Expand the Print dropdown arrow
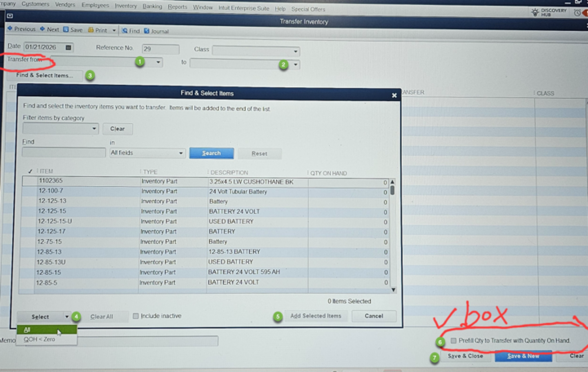 114,31
